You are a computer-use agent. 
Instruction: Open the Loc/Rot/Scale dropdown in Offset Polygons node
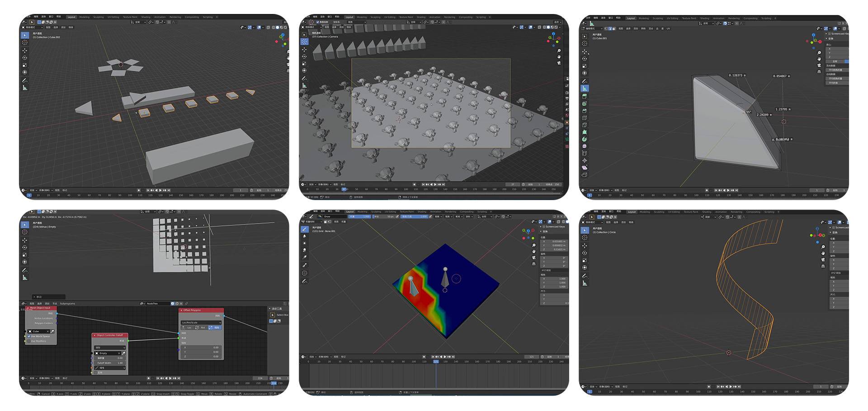click(x=201, y=322)
